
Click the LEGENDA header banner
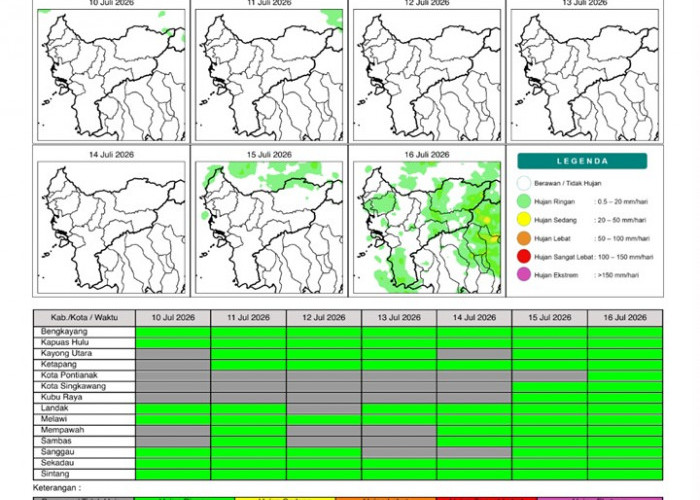pyautogui.click(x=582, y=161)
